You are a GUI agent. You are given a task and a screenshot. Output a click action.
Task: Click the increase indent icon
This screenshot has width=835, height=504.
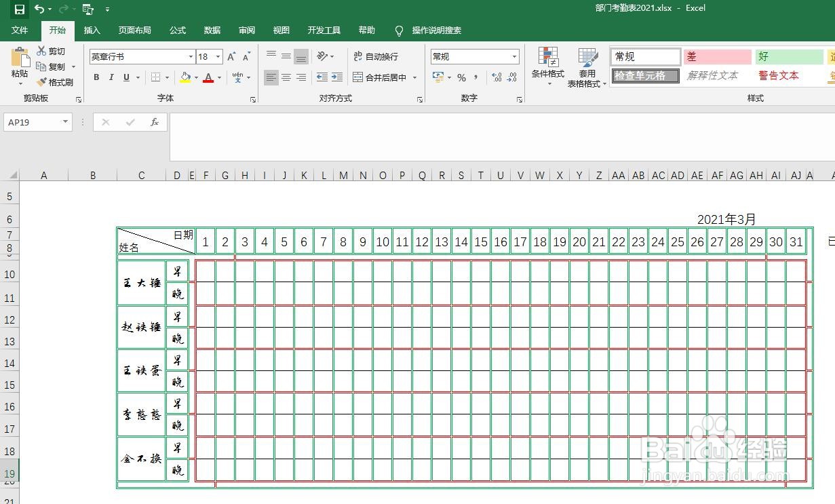coord(337,77)
